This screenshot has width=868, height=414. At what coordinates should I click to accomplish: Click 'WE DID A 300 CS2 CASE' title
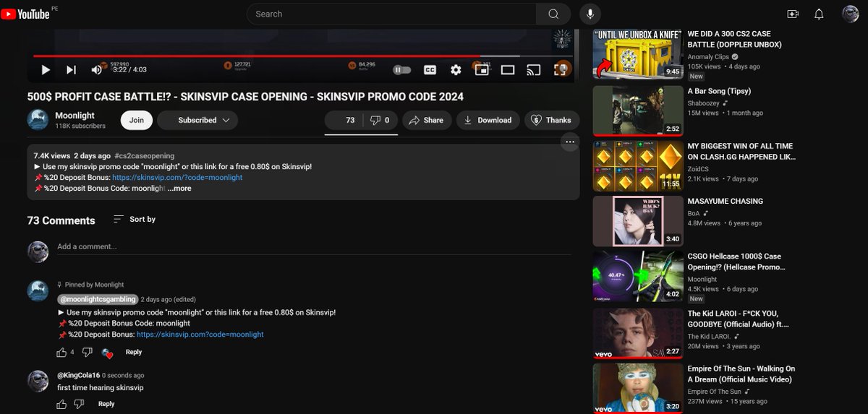[734, 39]
